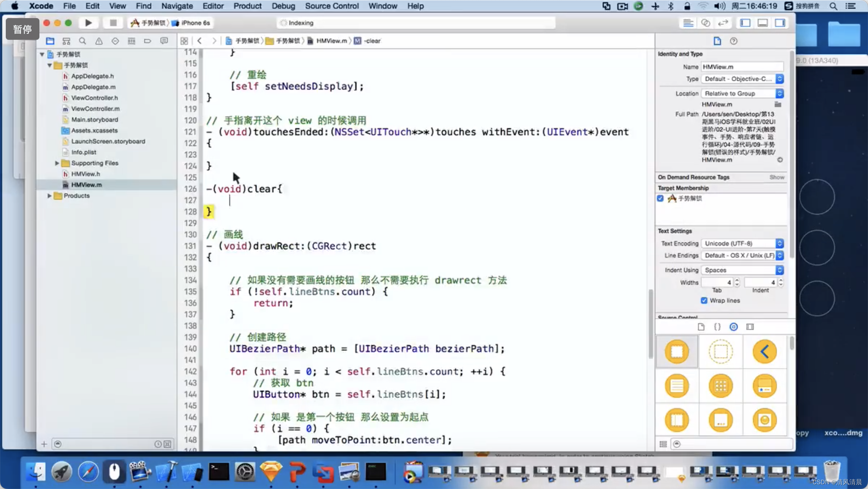Toggle Wrap lines checkbox in Text Settings
Screen dimensions: 868x489
point(703,301)
